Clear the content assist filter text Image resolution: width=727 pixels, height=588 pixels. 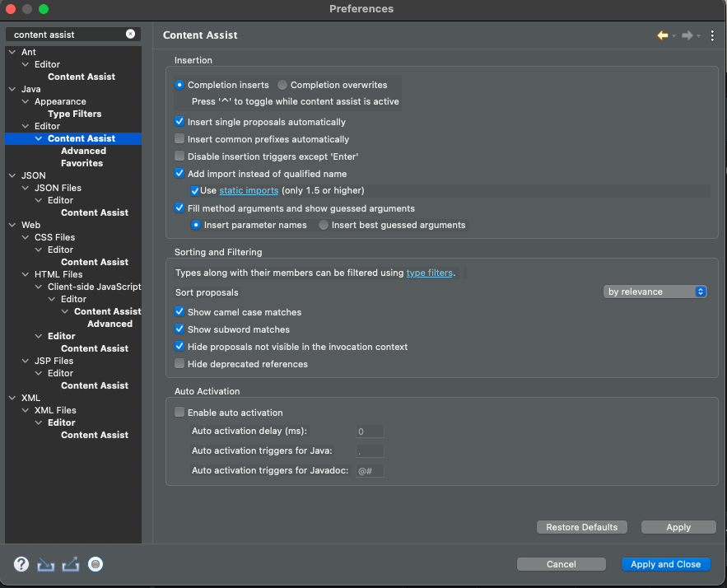130,34
